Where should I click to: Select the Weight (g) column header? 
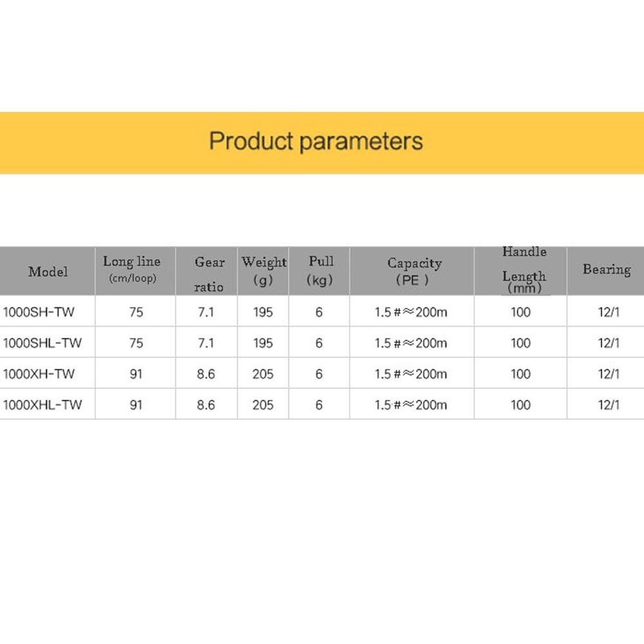pos(263,271)
